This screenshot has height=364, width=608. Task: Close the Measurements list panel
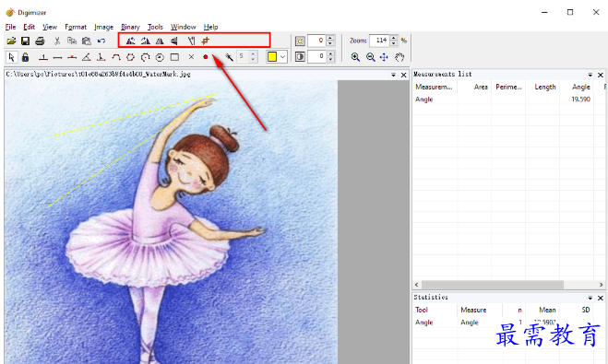click(x=601, y=75)
